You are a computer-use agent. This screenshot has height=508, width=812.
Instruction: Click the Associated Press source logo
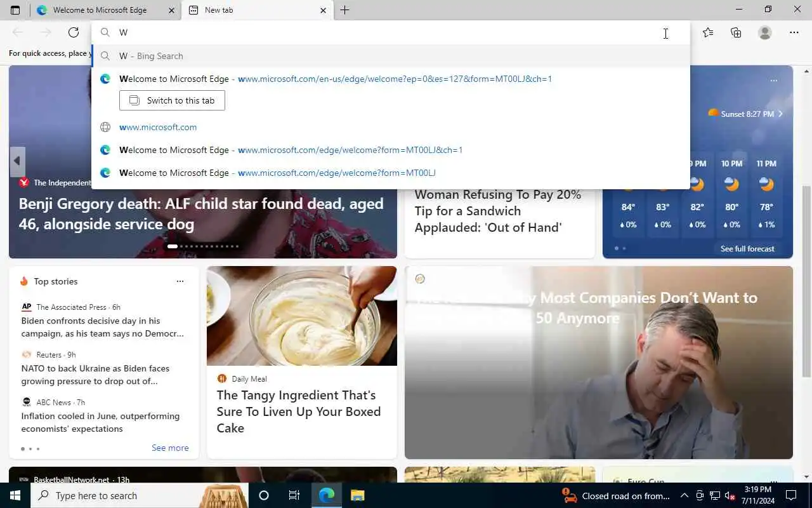27,307
